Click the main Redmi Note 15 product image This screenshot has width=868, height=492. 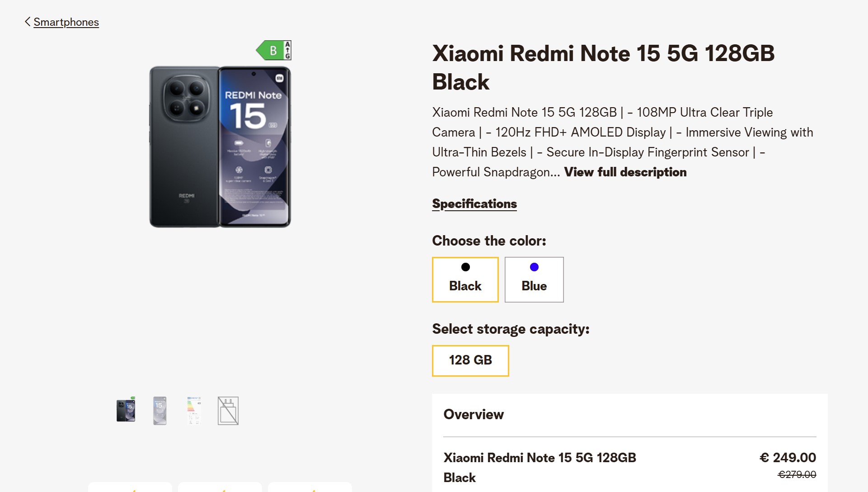pyautogui.click(x=220, y=145)
